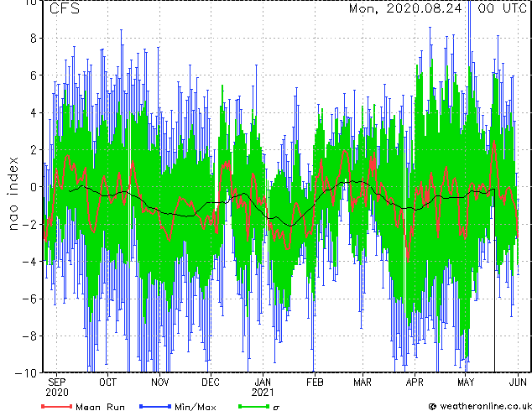Image resolution: width=532 pixels, height=411 pixels.
Task: Click the sigma symbol legend text
Action: (277, 408)
